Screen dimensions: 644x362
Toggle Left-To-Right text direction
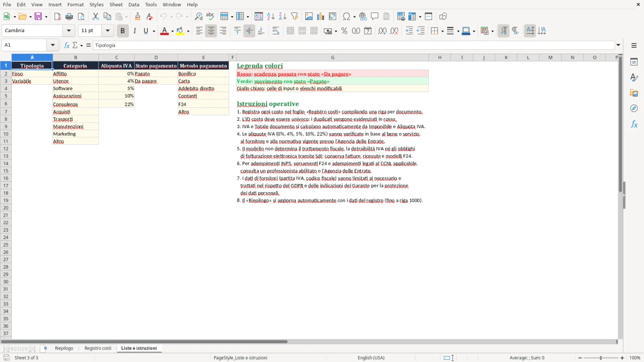click(x=503, y=31)
